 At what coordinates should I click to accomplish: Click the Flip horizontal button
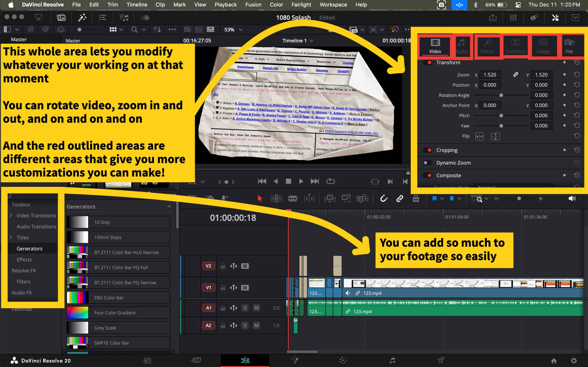coord(479,136)
